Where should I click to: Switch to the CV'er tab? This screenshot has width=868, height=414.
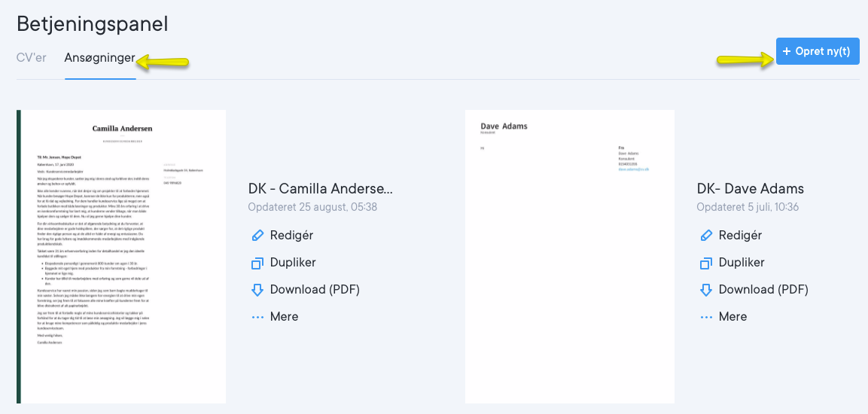pyautogui.click(x=31, y=58)
